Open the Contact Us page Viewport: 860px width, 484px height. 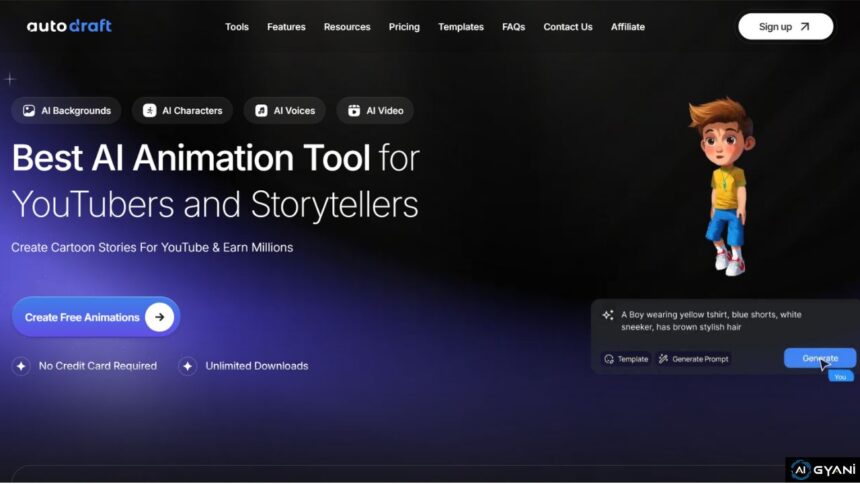(568, 27)
